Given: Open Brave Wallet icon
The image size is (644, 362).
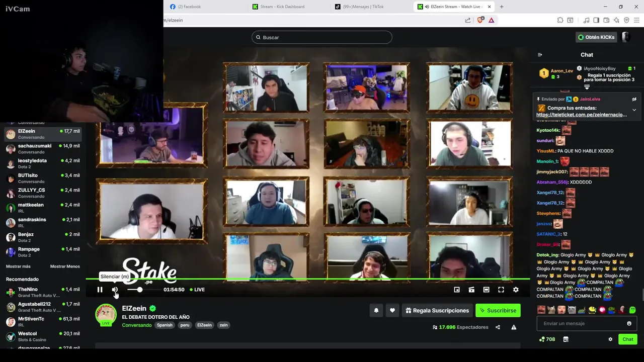Looking at the screenshot, I should [x=606, y=20].
